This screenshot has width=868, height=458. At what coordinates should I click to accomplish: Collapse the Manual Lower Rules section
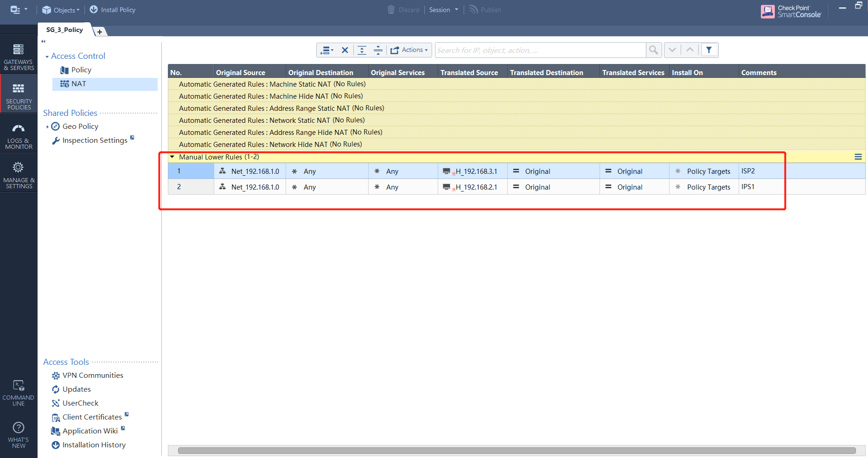(172, 157)
